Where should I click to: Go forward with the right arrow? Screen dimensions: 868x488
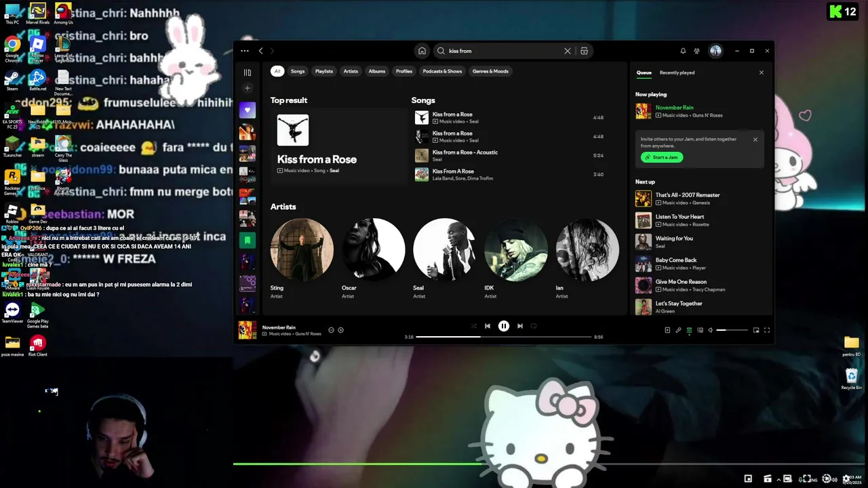pyautogui.click(x=272, y=51)
